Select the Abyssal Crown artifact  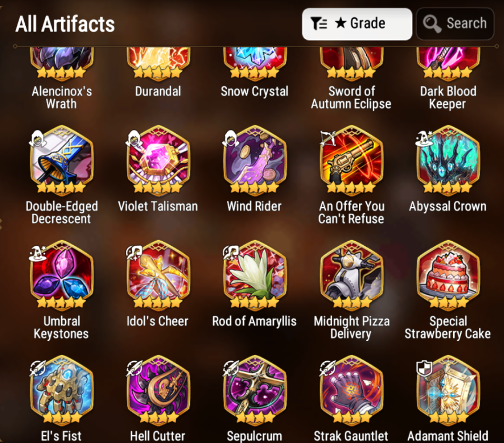[x=448, y=160]
